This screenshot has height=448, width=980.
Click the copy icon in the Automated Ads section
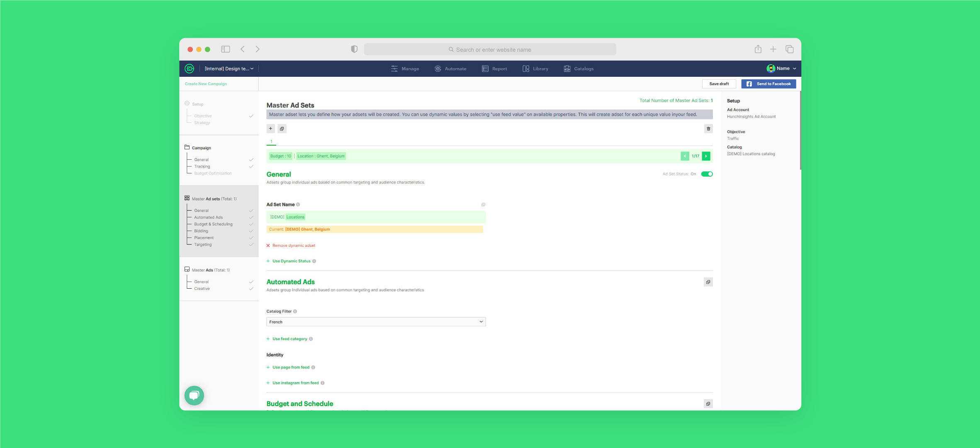point(708,282)
